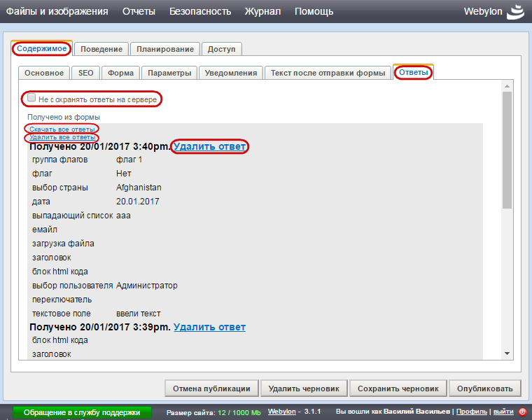Image resolution: width=532 pixels, height=420 pixels.
Task: Delete the answer received at 3:39pm
Action: [210, 327]
